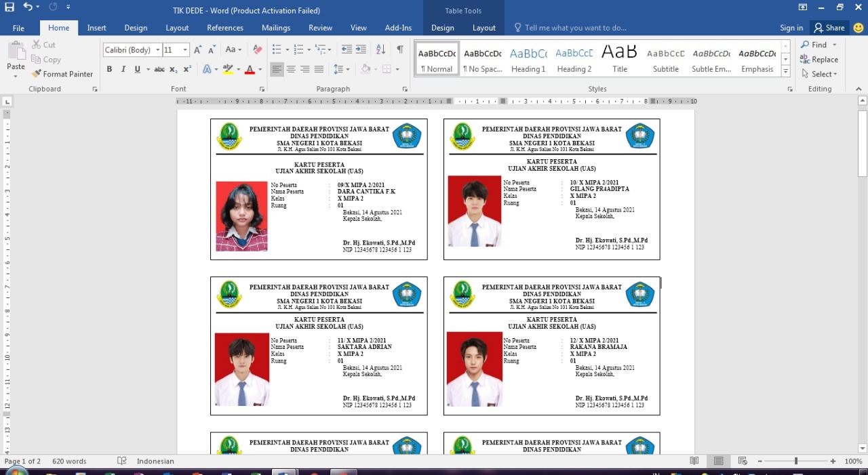Switch to the References tab
Image resolution: width=868 pixels, height=475 pixels.
[x=225, y=28]
